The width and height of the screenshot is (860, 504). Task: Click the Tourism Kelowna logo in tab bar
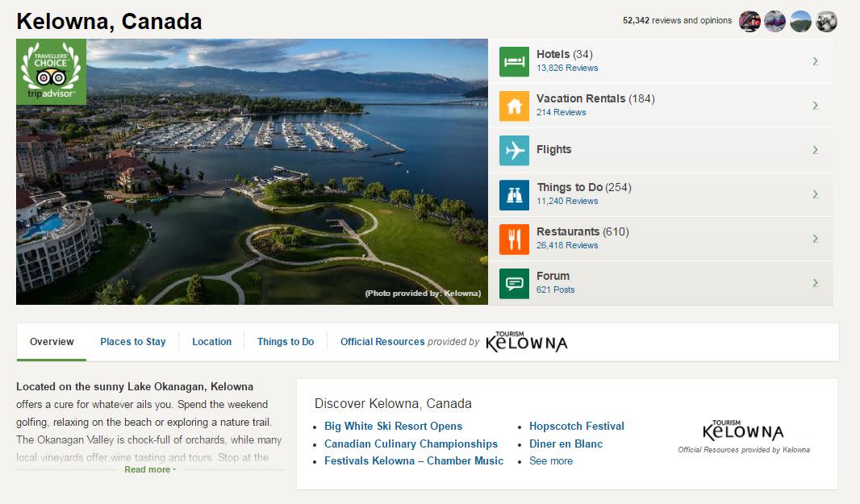[527, 342]
